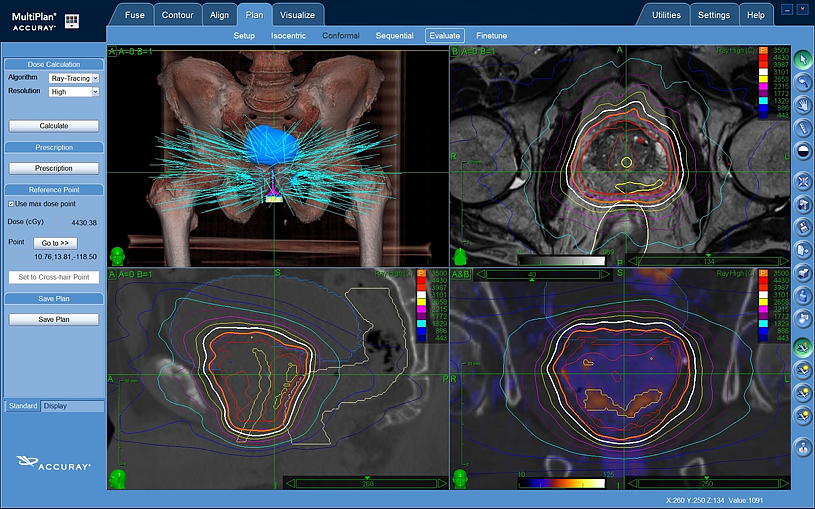Select the Finetune planning step
Screen dimensions: 815x509
point(491,35)
